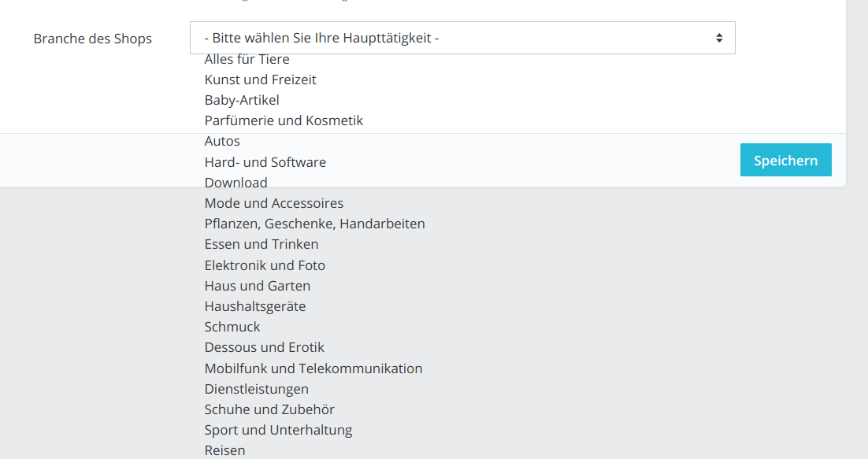Pick 'Haus und Garten' entry
Viewport: 868px width, 459px height.
click(x=257, y=286)
